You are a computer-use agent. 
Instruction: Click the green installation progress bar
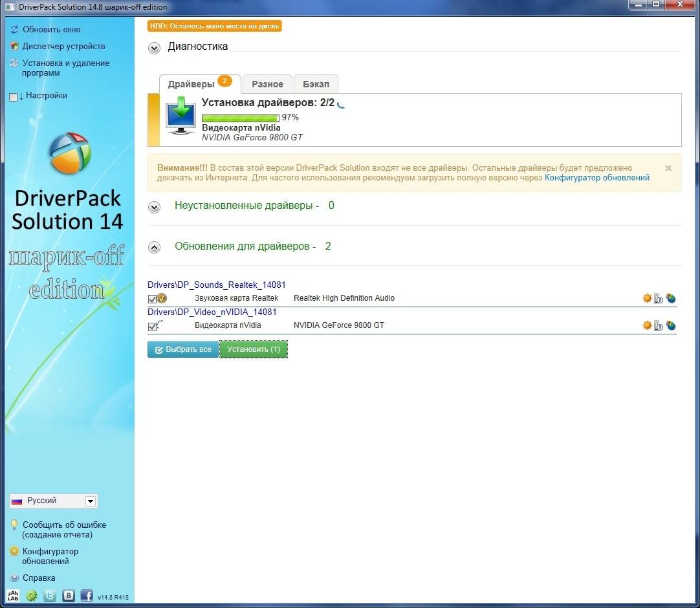[241, 118]
